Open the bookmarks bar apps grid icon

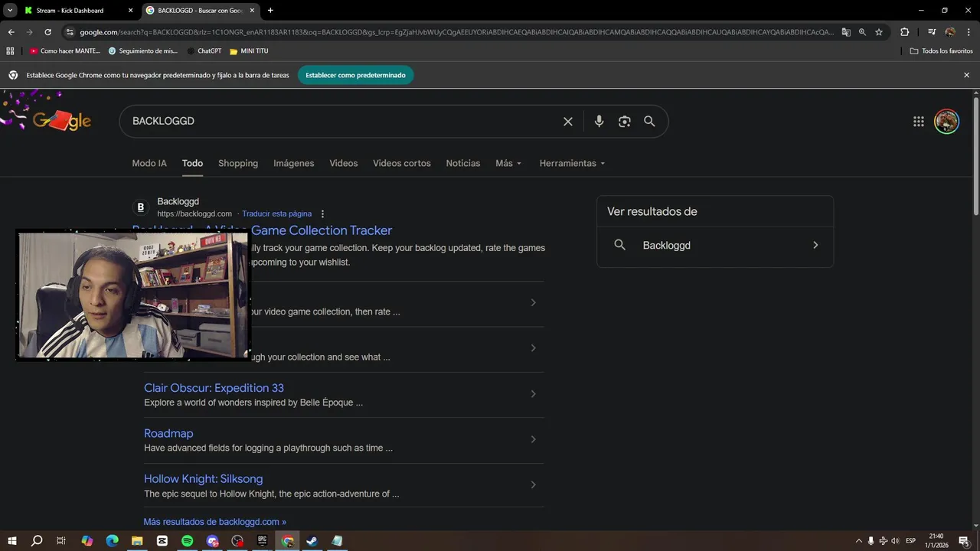(x=10, y=51)
